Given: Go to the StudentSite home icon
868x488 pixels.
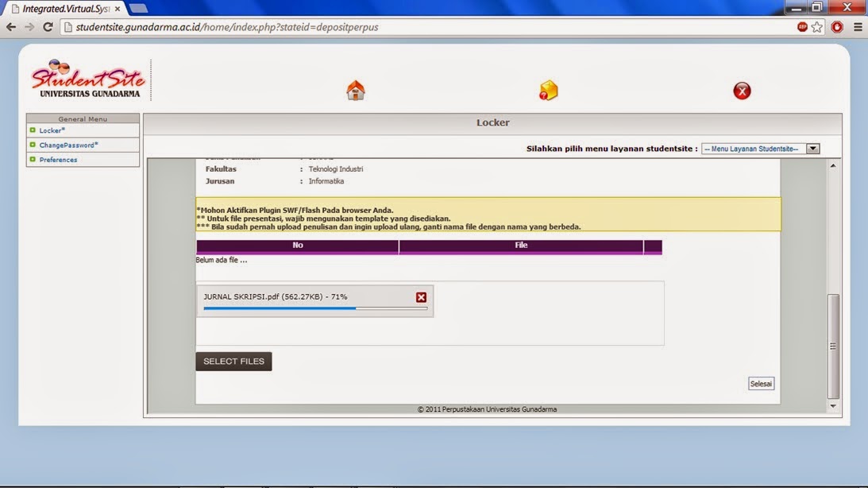Looking at the screenshot, I should (x=356, y=91).
